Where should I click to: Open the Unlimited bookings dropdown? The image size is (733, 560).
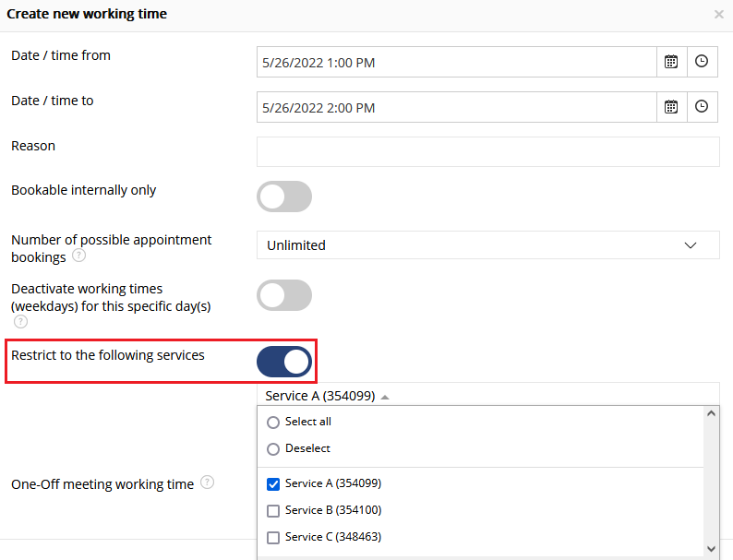pos(488,245)
